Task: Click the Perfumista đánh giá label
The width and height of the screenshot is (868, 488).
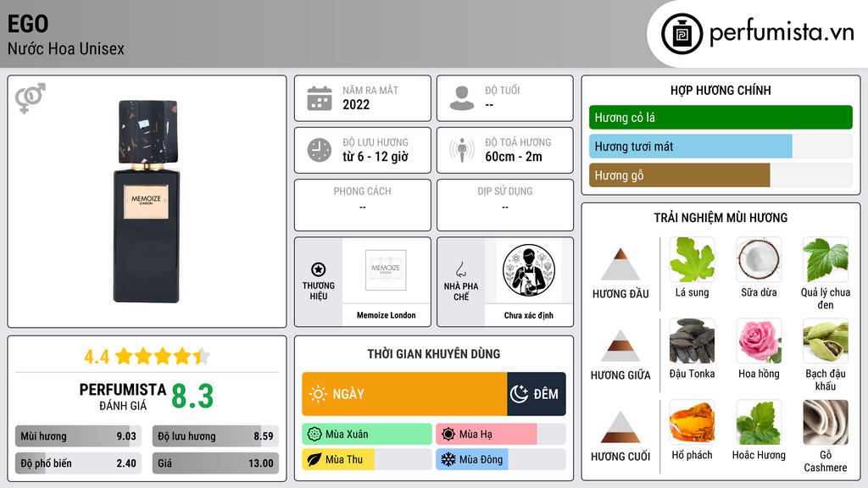Action: pos(123,396)
